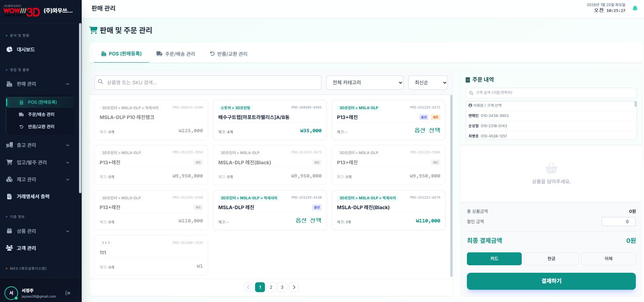Click the customer list scrollbar
The image size is (644, 302).
click(x=635, y=104)
